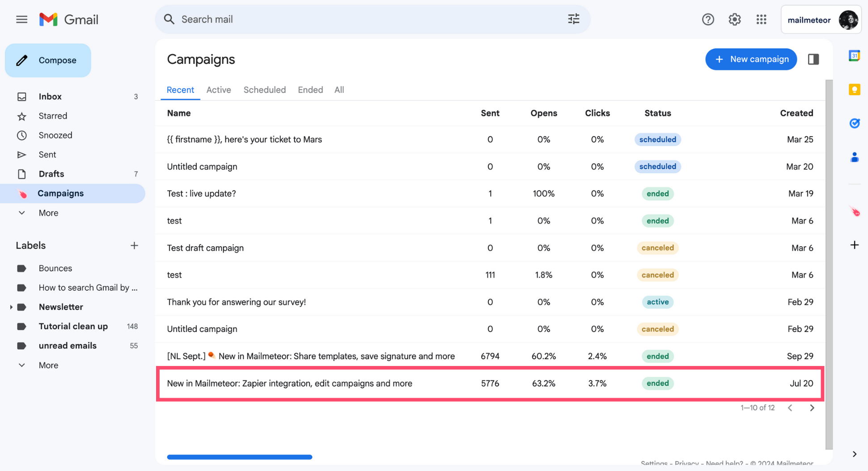
Task: Click the active status badge
Action: coord(657,302)
